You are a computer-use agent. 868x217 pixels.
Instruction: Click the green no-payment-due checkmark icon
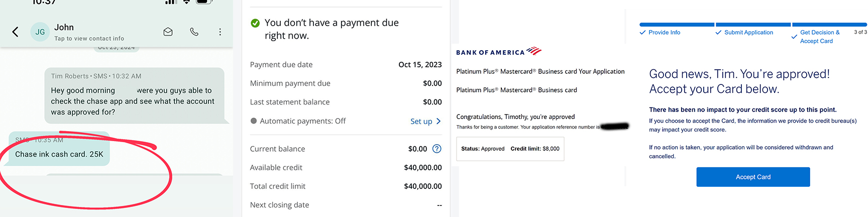coord(255,23)
